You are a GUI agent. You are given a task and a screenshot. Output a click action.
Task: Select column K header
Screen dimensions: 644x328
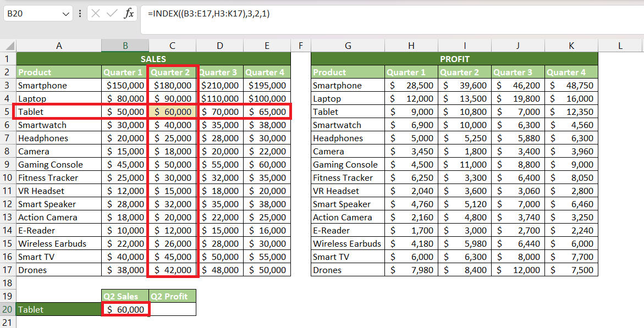click(571, 46)
